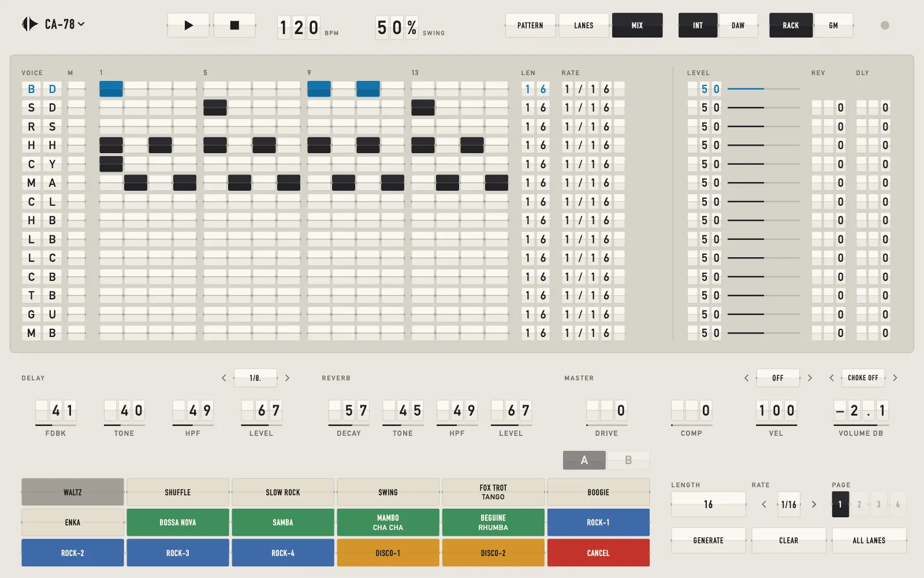Select next delay time after 1/8.
The image size is (924, 578).
click(x=287, y=378)
